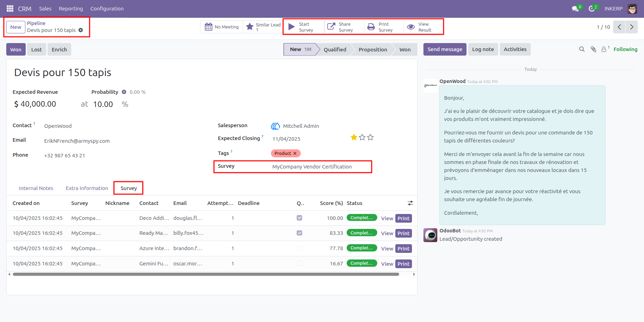644x322 pixels.
Task: Click the Won button on the left
Action: (x=16, y=50)
